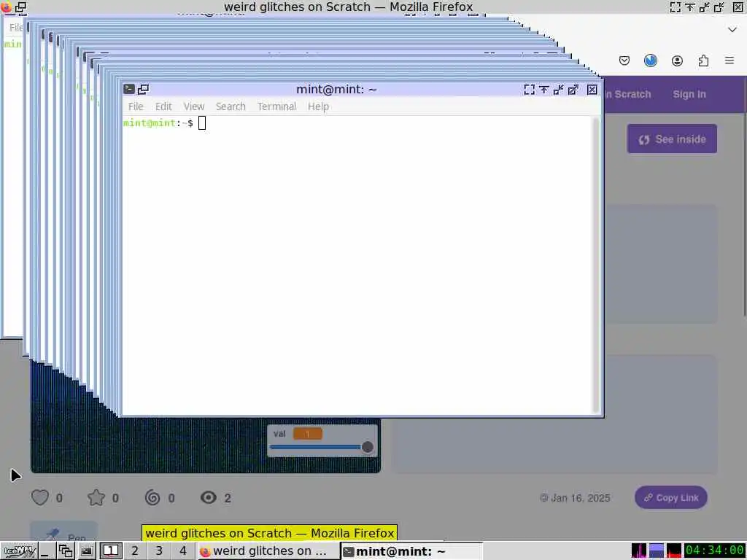Click the overlapping-windows icon in the front terminal title bar
The height and width of the screenshot is (560, 747).
(143, 89)
